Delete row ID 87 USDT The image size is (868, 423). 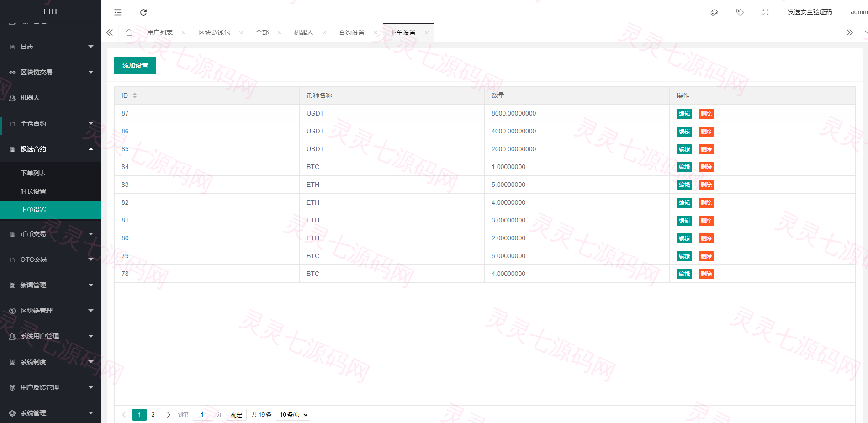706,114
